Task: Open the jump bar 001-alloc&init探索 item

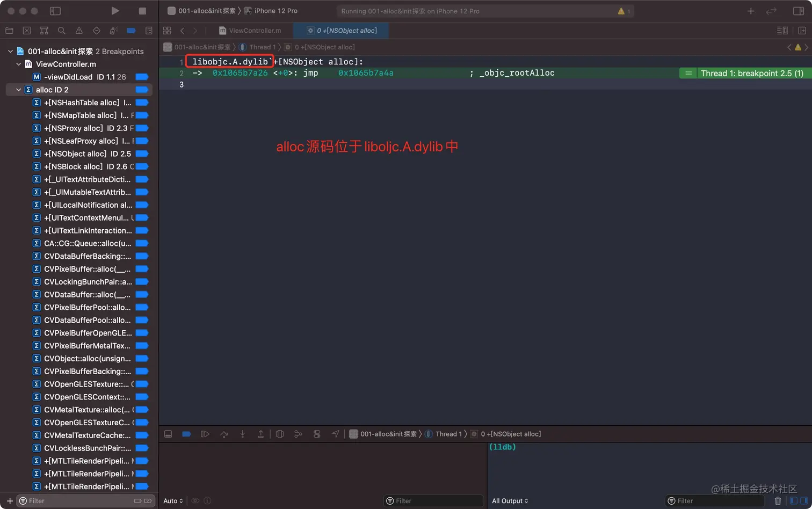Action: [197, 47]
